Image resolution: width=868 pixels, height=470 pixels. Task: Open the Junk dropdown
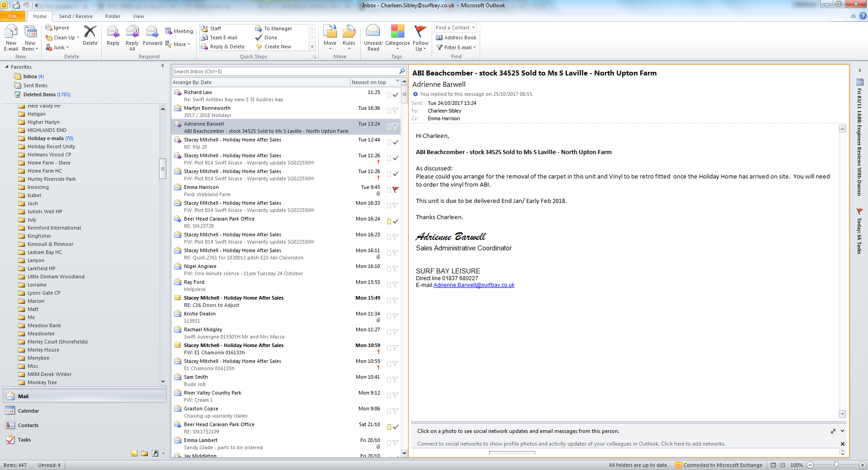pyautogui.click(x=57, y=47)
